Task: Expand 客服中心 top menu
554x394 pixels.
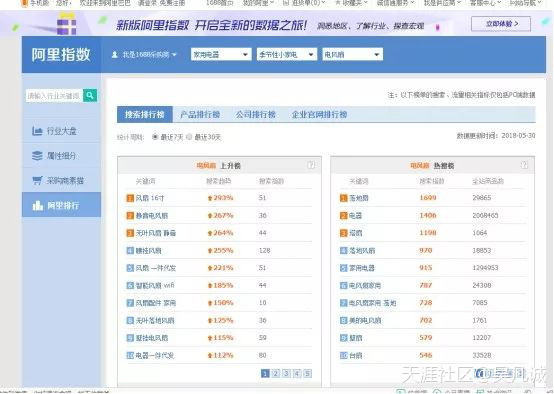Action: 485,3
